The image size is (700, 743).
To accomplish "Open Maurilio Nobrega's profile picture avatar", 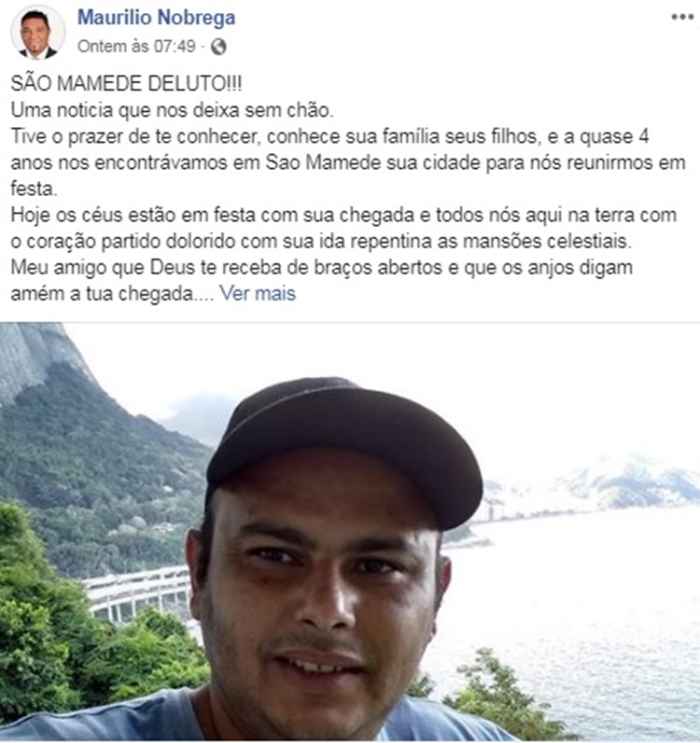I will [38, 32].
